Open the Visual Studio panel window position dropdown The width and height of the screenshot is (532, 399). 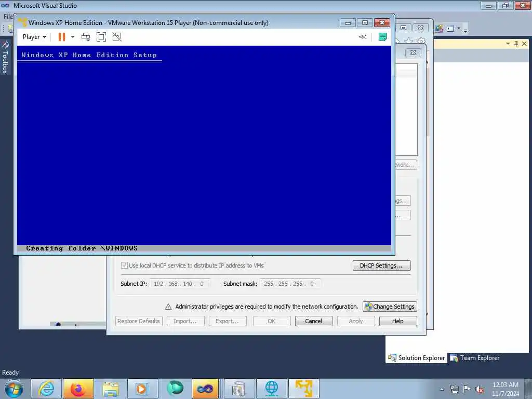click(508, 44)
